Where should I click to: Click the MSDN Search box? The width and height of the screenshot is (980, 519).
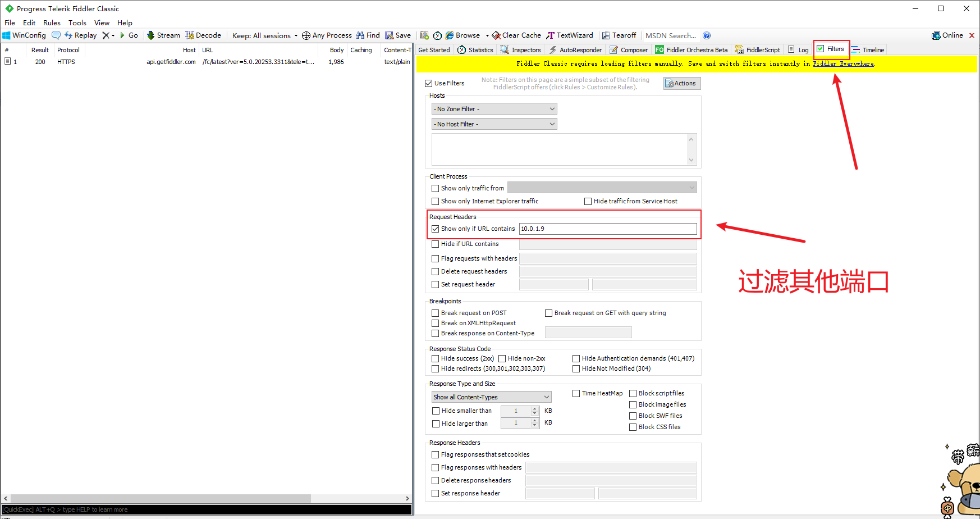coord(671,35)
